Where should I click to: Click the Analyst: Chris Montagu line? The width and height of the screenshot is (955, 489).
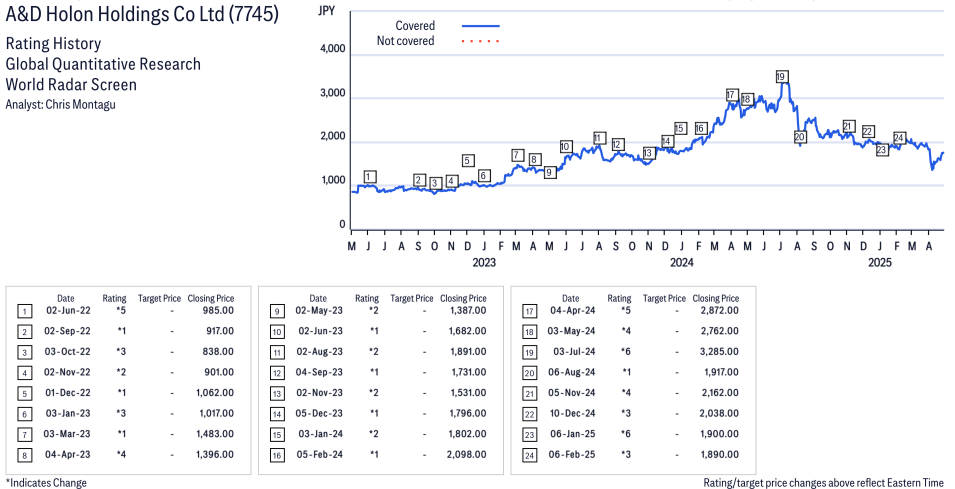(x=60, y=104)
